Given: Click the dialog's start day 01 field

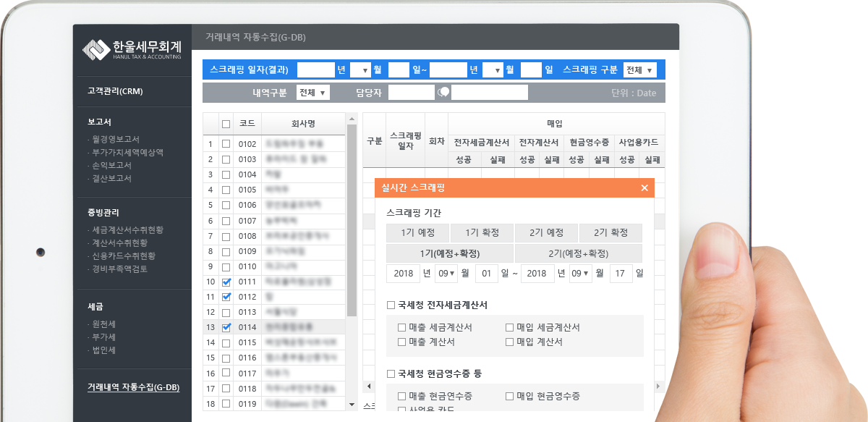Looking at the screenshot, I should coord(486,274).
